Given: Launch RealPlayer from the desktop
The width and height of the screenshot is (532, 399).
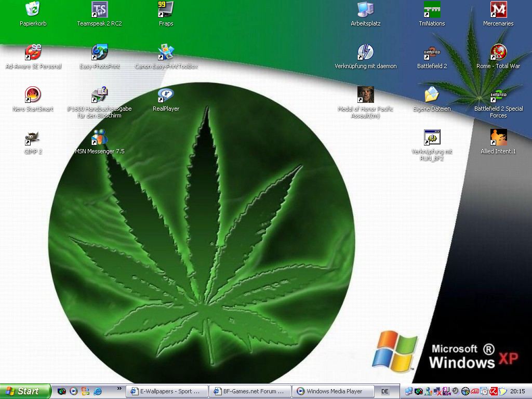Looking at the screenshot, I should [x=166, y=99].
